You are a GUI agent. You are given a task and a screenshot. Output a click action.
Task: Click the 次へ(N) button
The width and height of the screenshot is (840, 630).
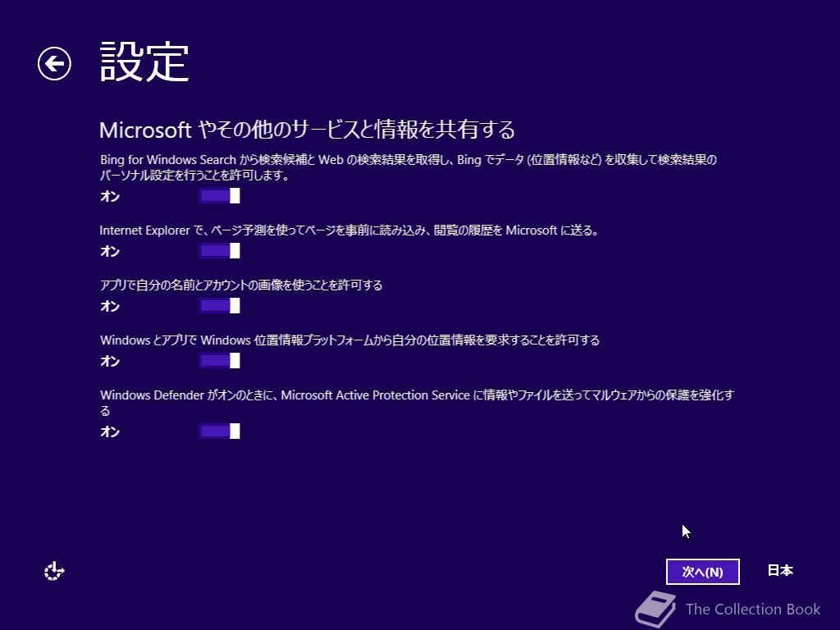tap(702, 572)
